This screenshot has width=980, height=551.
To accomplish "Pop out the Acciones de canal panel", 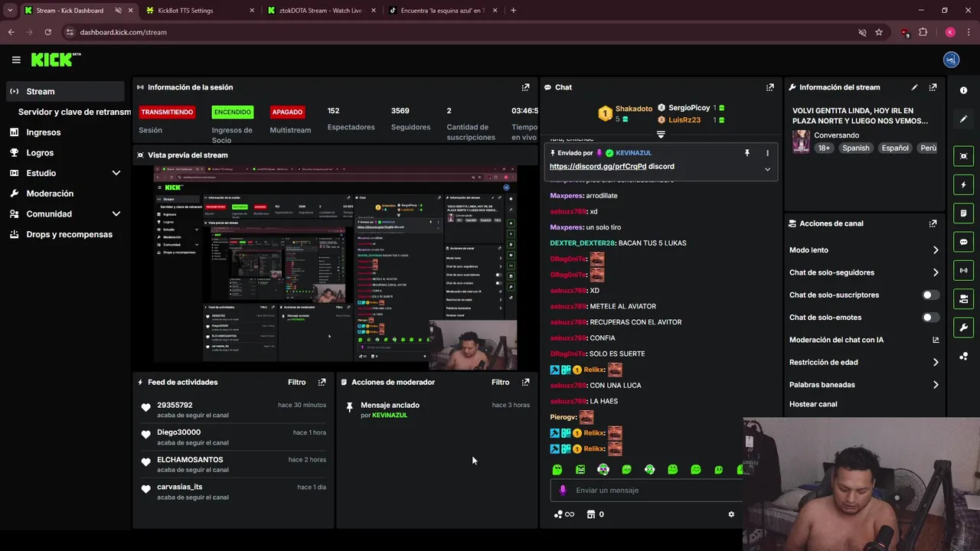I will [x=933, y=223].
